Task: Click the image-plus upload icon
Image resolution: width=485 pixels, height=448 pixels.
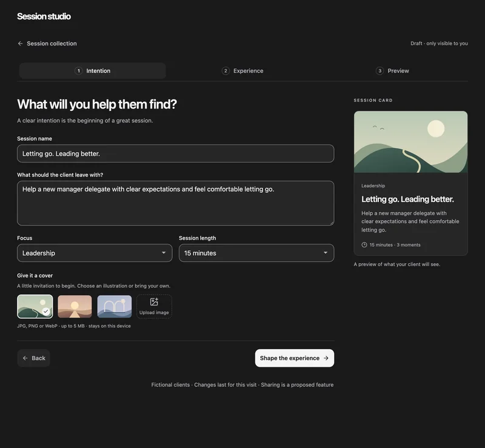Action: pyautogui.click(x=154, y=302)
